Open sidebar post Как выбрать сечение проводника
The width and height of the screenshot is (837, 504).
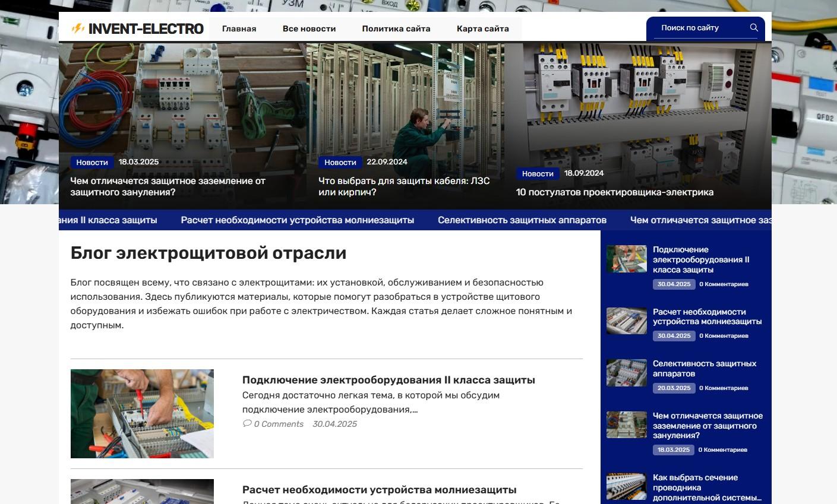[x=707, y=487]
